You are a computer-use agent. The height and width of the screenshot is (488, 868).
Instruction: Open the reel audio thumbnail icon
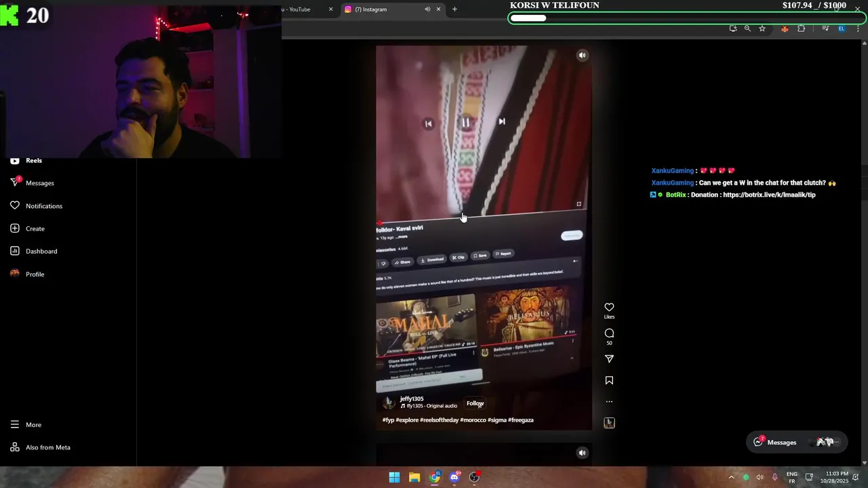coord(609,423)
